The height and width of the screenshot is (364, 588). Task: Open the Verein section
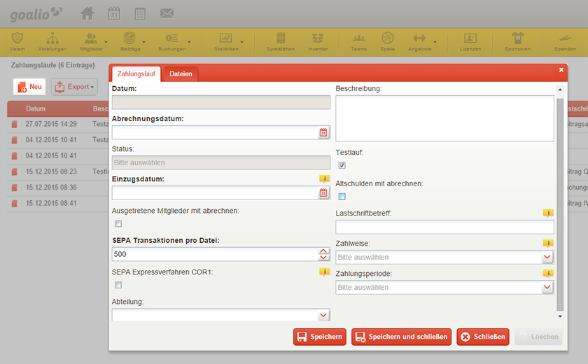17,41
